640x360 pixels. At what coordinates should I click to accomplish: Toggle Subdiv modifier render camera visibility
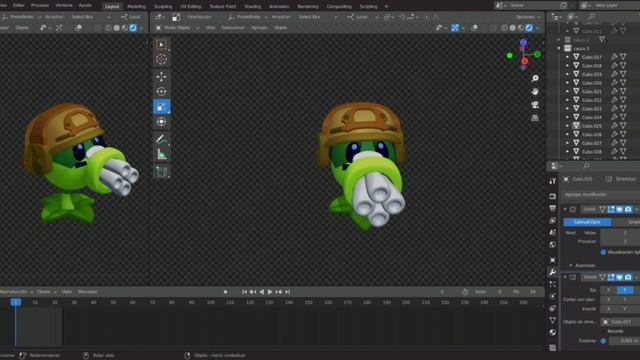(x=628, y=209)
